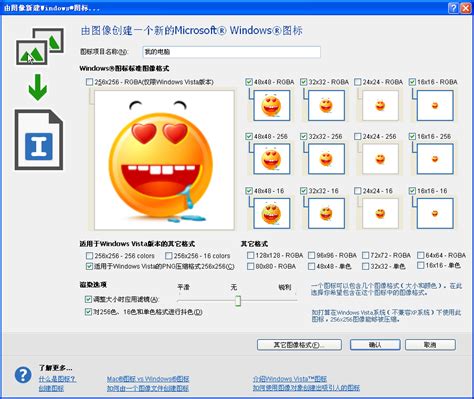Toggle Vista PNG compression 256x256 checkbox
The width and height of the screenshot is (474, 399).
89,266
